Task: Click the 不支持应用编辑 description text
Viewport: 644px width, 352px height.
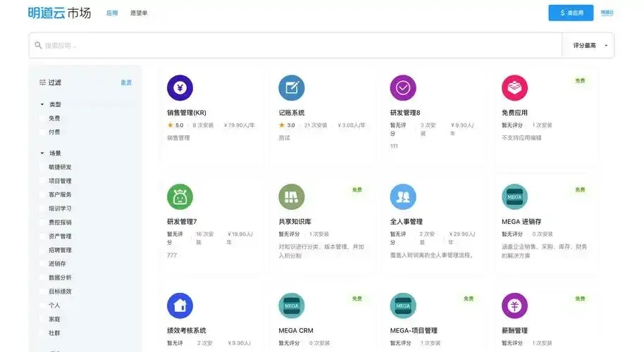Action: coord(521,138)
